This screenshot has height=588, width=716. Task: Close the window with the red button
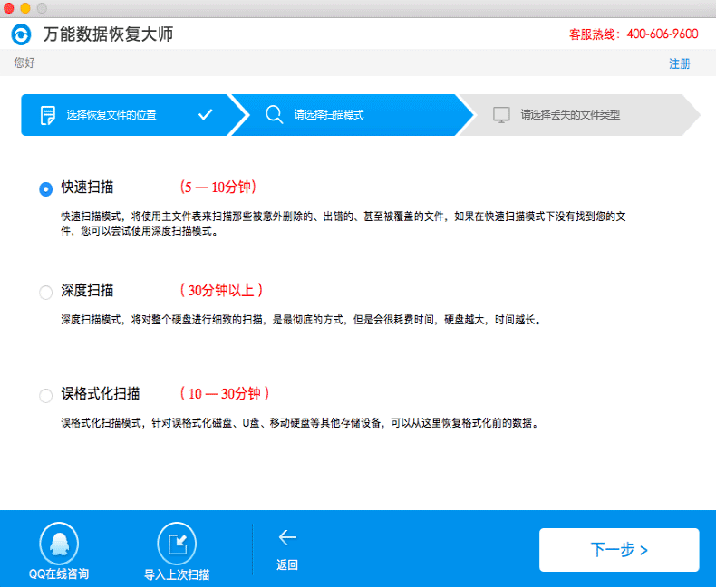[x=9, y=8]
